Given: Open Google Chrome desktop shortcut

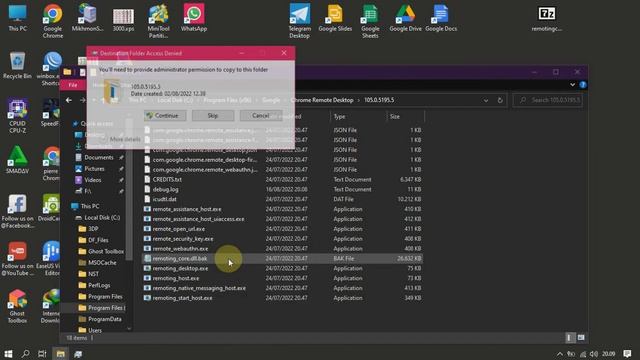Looking at the screenshot, I should point(53,21).
